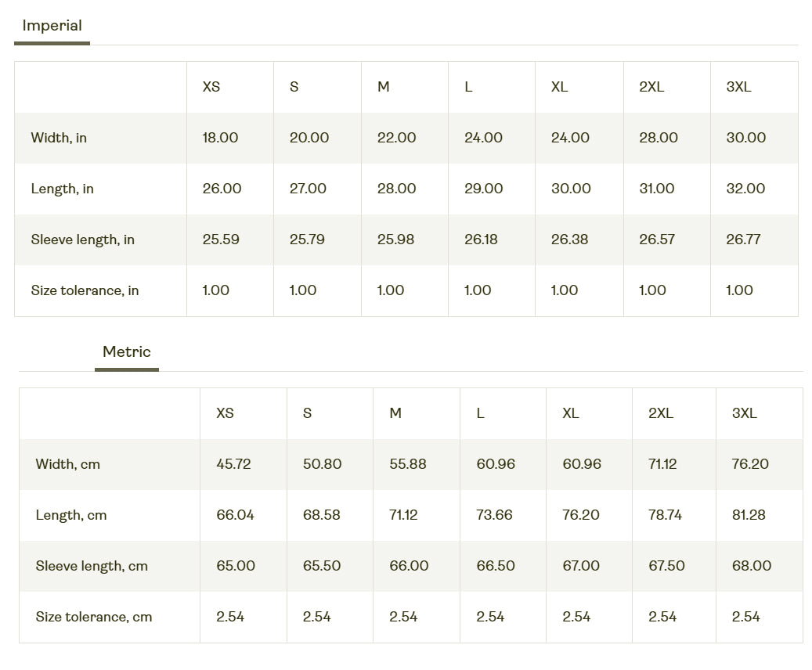Click the Width, cm row label
Viewport: 812px width, 670px height.
[67, 464]
